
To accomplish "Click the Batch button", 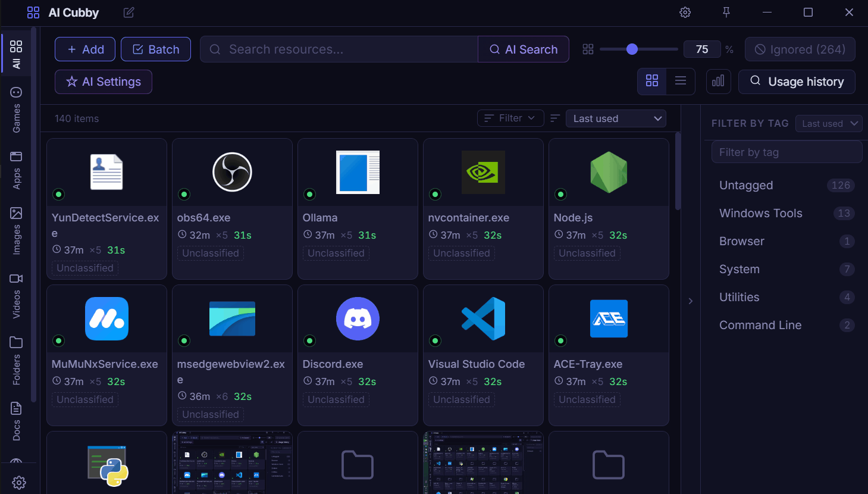I will tap(156, 49).
